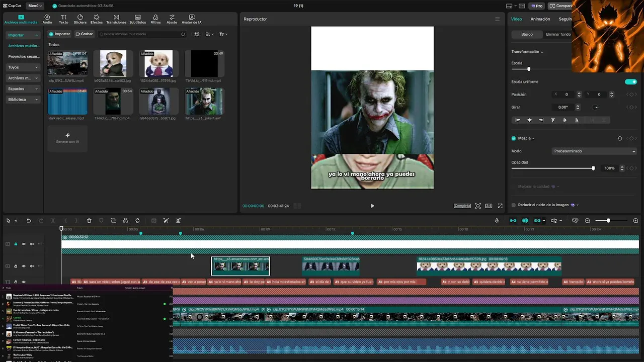This screenshot has width=644, height=362.
Task: Enter fullscreen preview in the player
Action: [x=500, y=206]
